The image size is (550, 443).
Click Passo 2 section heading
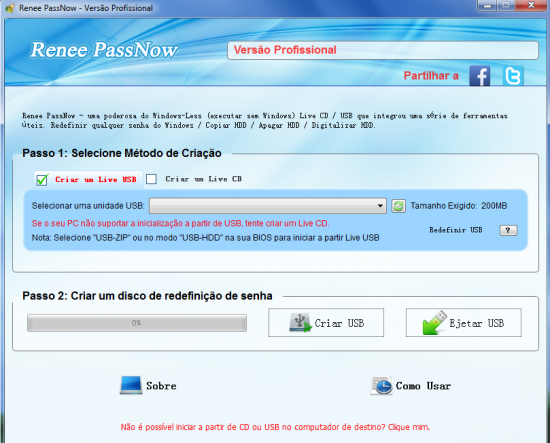pos(147,296)
